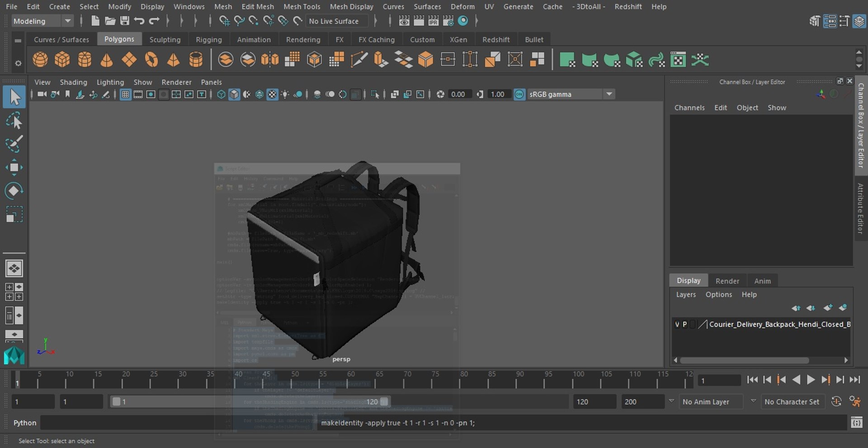Screen dimensions: 868x448
Task: Open the shelf tab options menu icon
Action: (x=18, y=40)
